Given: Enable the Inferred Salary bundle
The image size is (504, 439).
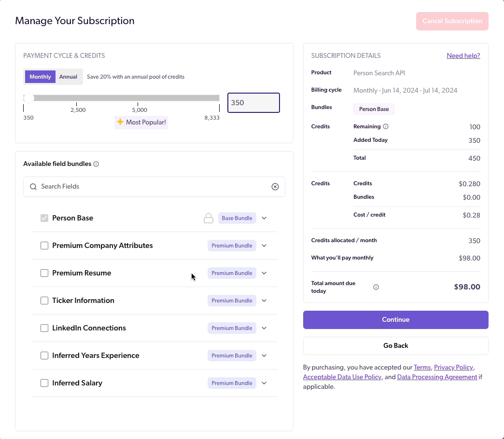Looking at the screenshot, I should 44,383.
